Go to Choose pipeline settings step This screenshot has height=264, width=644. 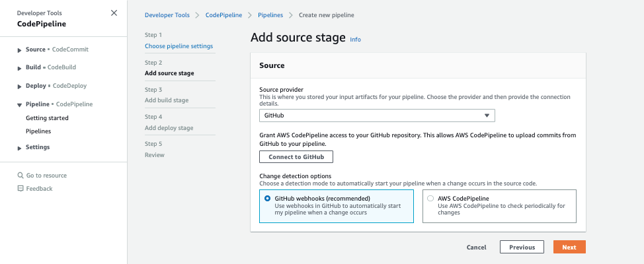[179, 46]
